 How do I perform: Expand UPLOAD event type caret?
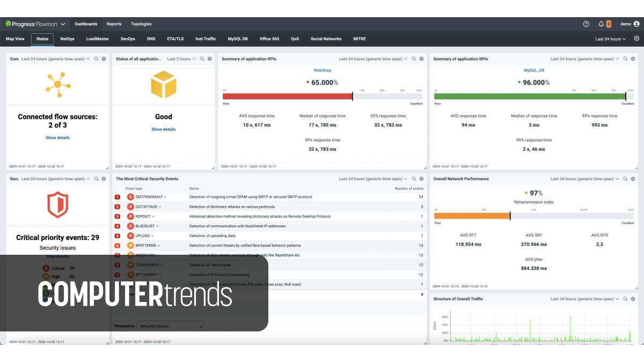152,236
